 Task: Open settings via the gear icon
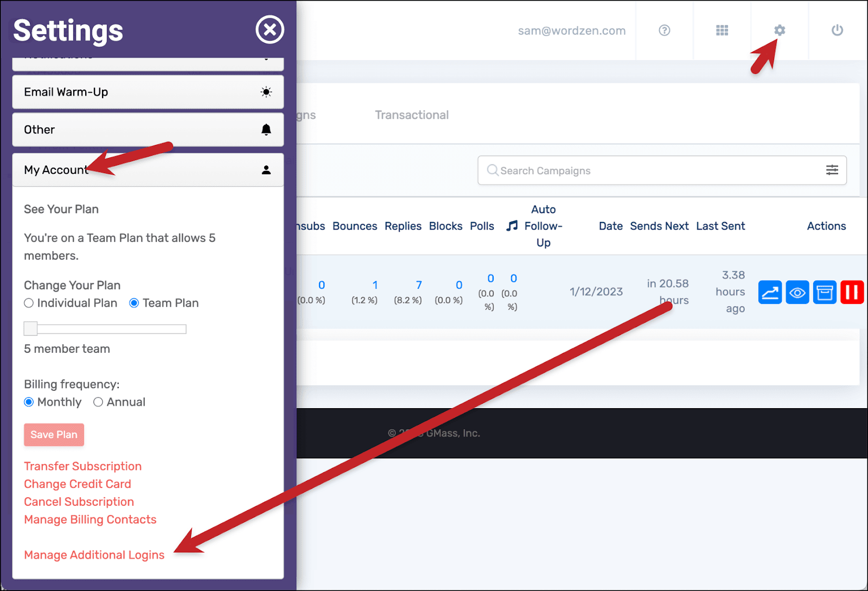coord(780,30)
